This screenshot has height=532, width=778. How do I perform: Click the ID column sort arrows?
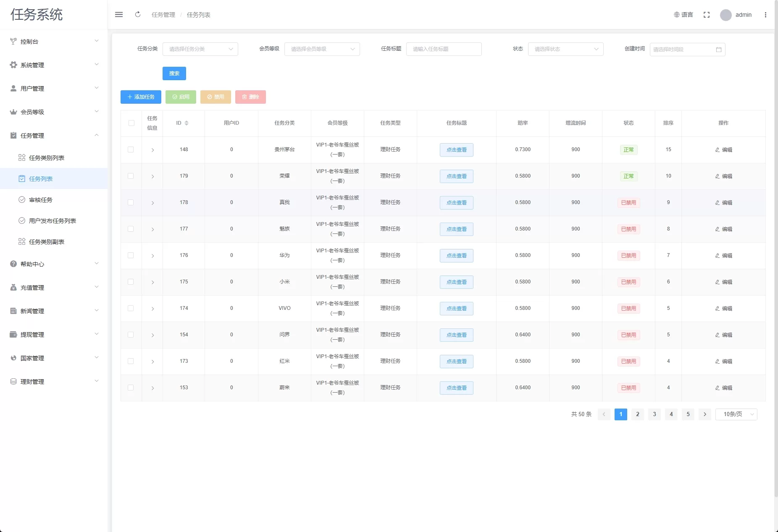[x=187, y=123]
